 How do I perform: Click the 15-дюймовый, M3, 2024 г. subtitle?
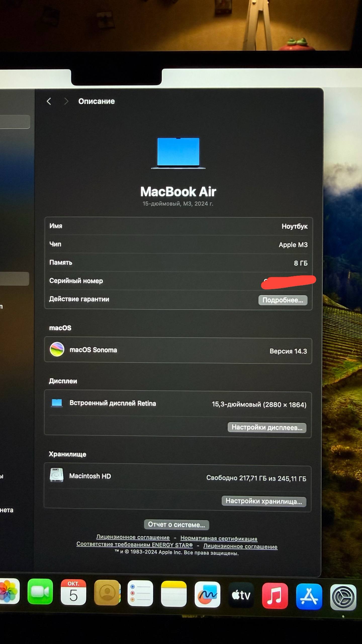coord(178,204)
